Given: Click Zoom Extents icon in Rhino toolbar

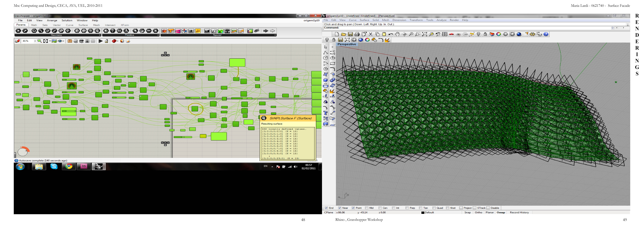Looking at the screenshot, I should pyautogui.click(x=425, y=34).
